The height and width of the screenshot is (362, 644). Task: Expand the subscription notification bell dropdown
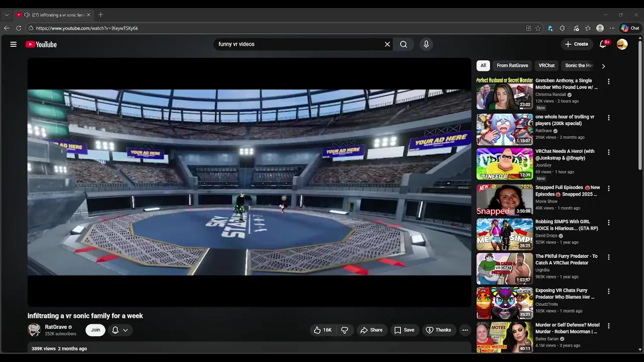coord(120,330)
